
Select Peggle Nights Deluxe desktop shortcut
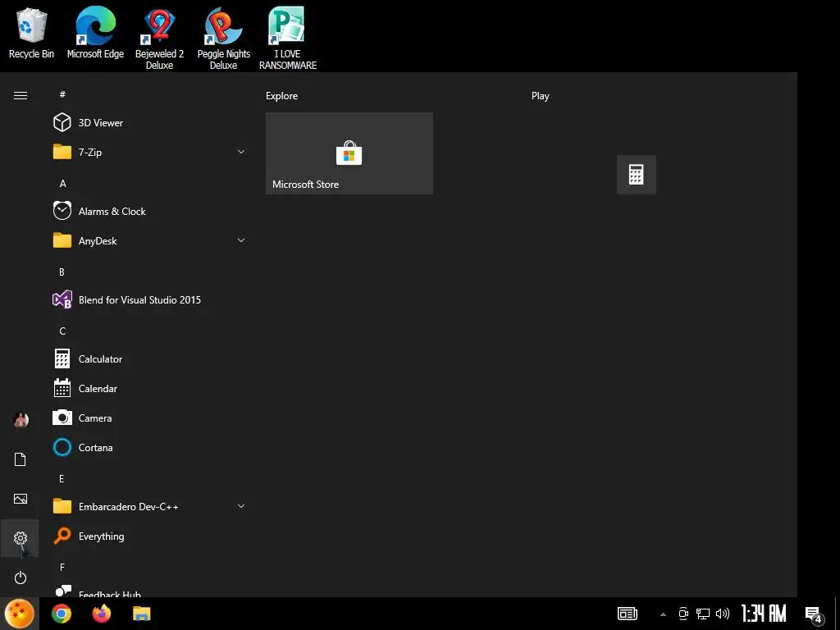(223, 39)
